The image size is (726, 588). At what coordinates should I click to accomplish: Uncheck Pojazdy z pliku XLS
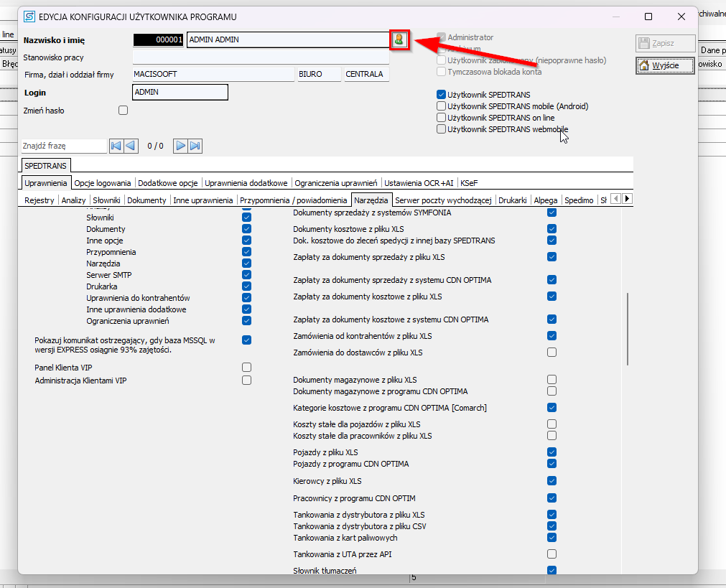pyautogui.click(x=552, y=452)
